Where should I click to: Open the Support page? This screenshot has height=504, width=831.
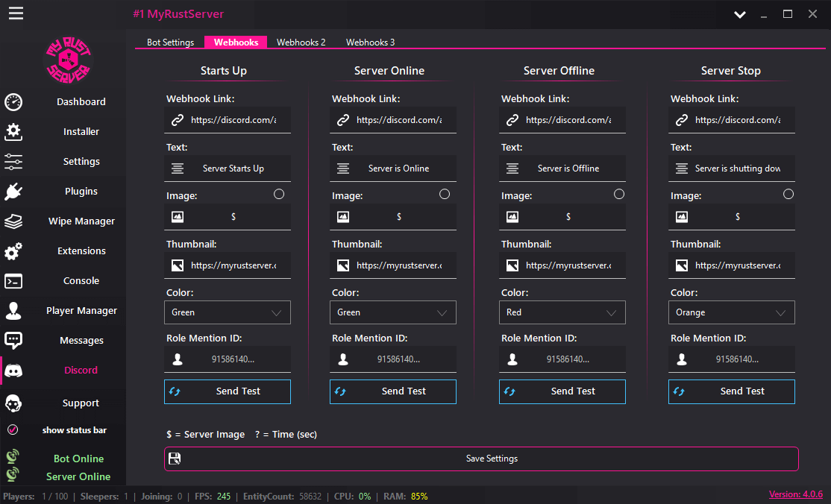81,403
